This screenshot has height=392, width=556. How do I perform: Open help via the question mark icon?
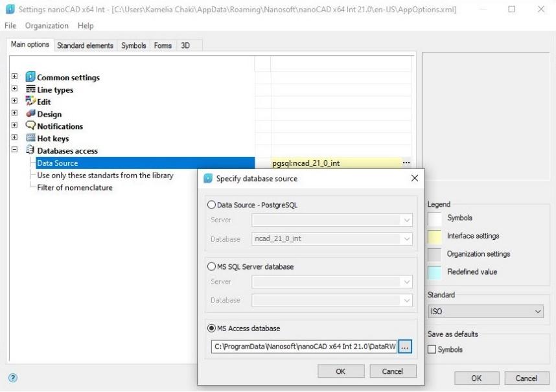pyautogui.click(x=14, y=378)
